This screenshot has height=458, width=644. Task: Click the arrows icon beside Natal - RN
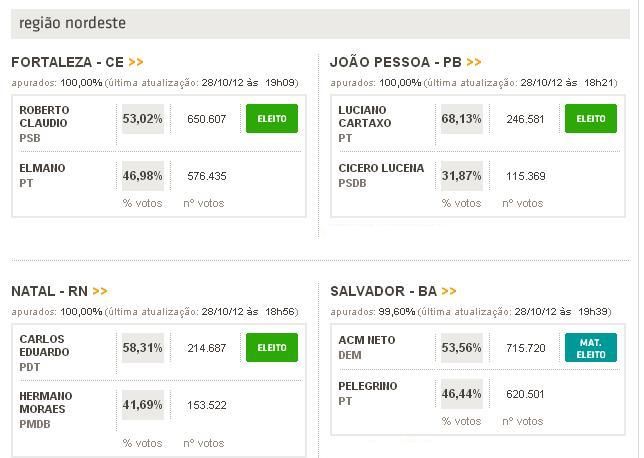[100, 291]
